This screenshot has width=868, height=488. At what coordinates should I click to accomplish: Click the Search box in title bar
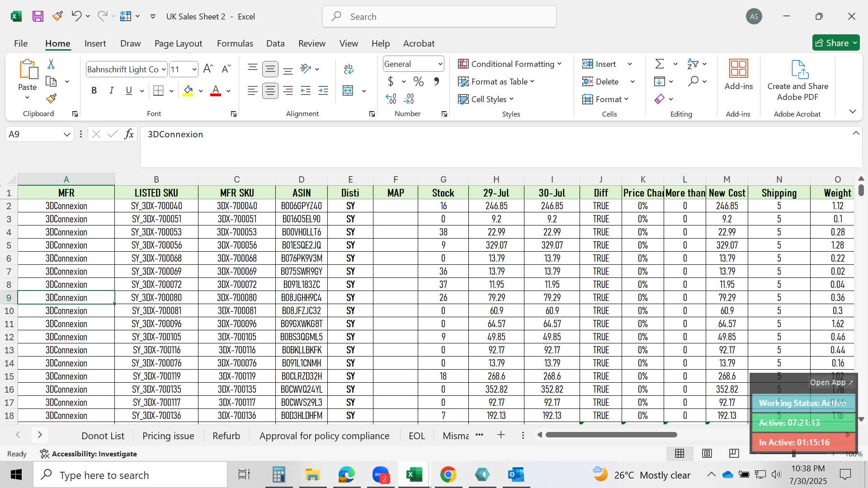[439, 17]
